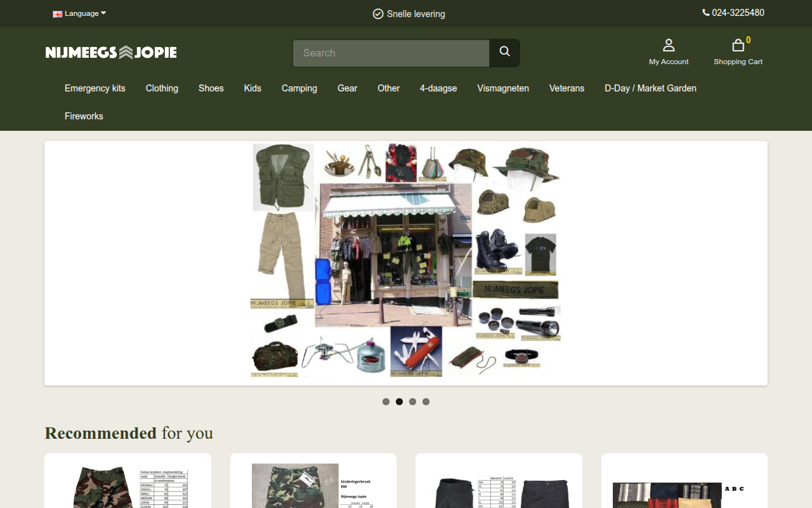Open the Shoes menu
The image size is (812, 508).
[x=211, y=88]
